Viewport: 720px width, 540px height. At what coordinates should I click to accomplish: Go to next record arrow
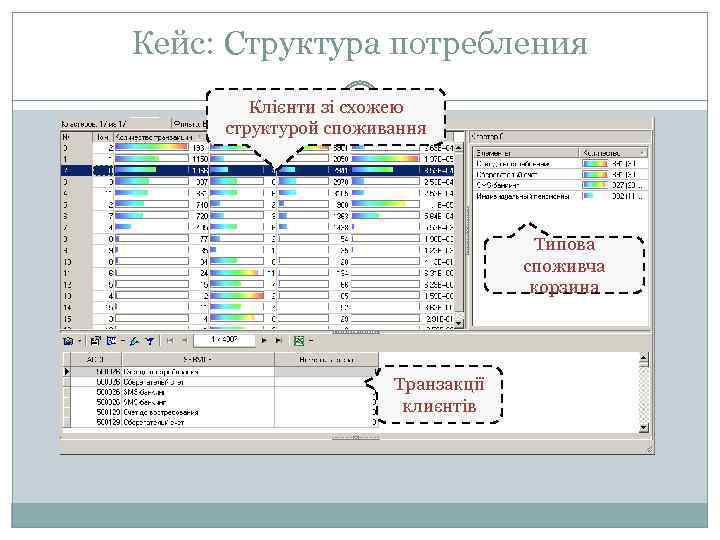pyautogui.click(x=264, y=340)
